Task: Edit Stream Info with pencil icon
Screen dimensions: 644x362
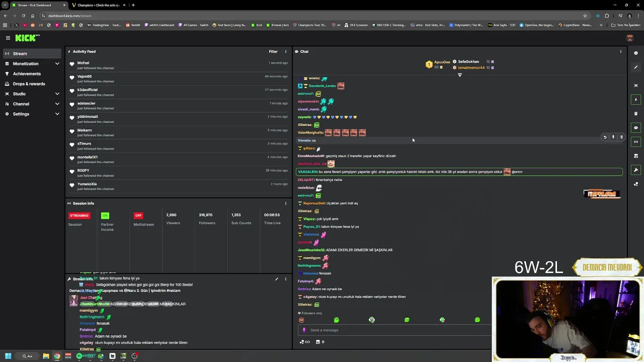Action: point(276,279)
